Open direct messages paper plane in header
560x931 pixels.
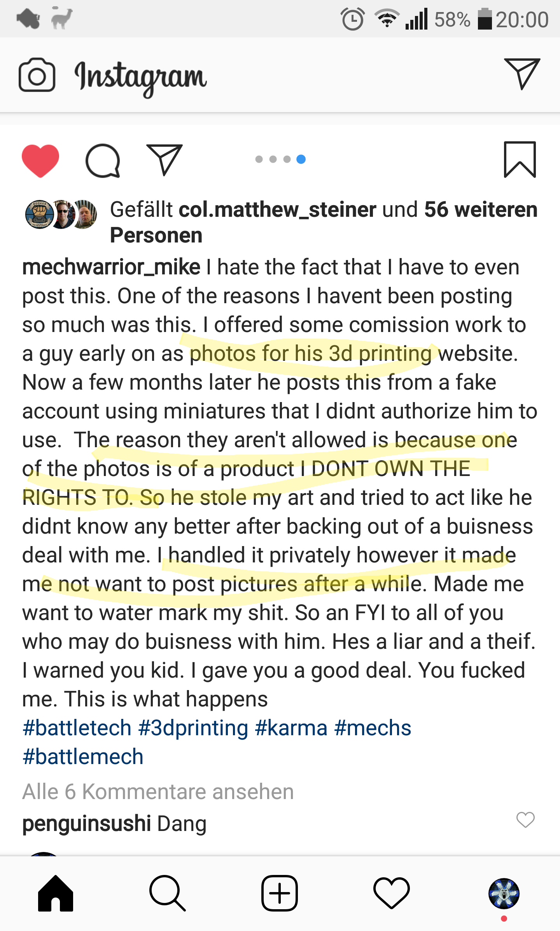pyautogui.click(x=521, y=74)
